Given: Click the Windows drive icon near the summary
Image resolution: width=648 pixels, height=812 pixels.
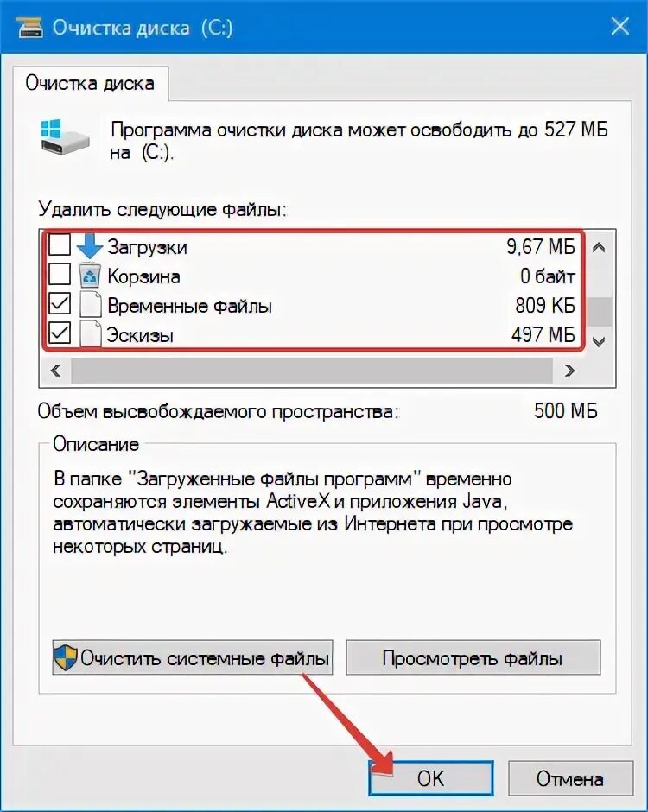Looking at the screenshot, I should 65,136.
